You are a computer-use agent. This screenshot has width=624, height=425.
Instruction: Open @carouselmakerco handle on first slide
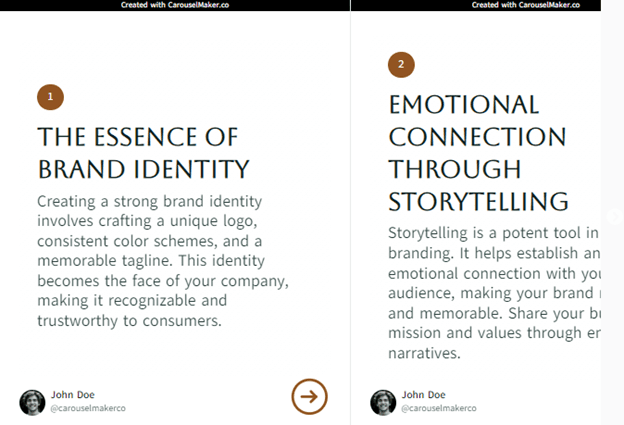click(x=88, y=408)
